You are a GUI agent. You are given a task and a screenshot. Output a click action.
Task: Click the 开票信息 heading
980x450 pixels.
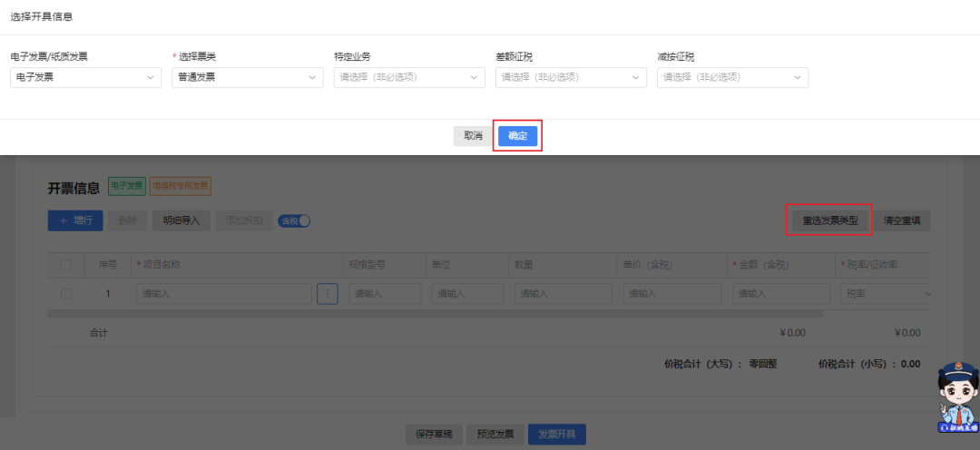coord(73,188)
